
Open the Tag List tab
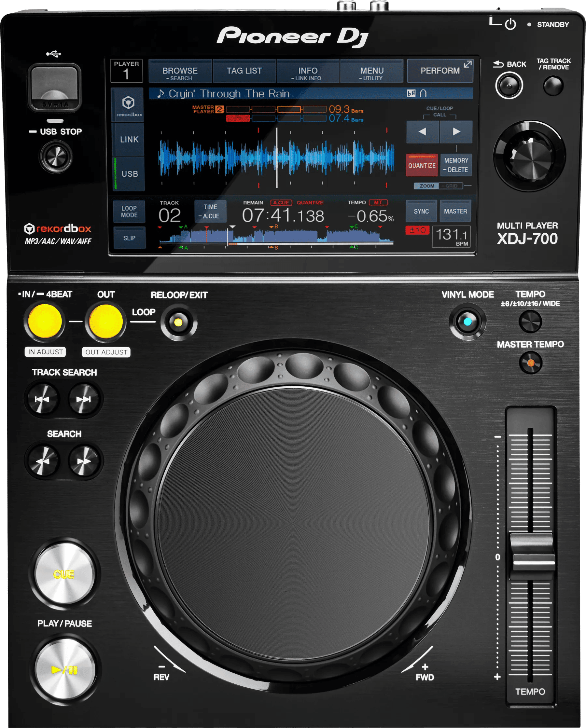(x=244, y=71)
